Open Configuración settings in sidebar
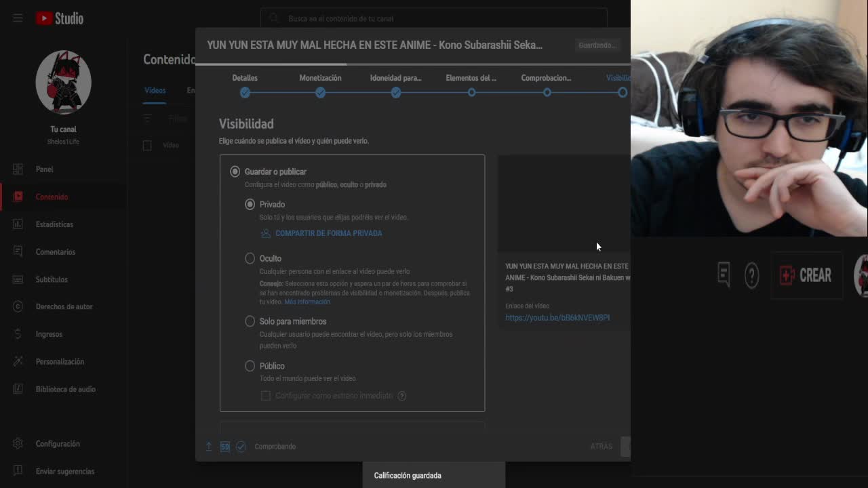Viewport: 868px width, 488px height. (x=57, y=444)
